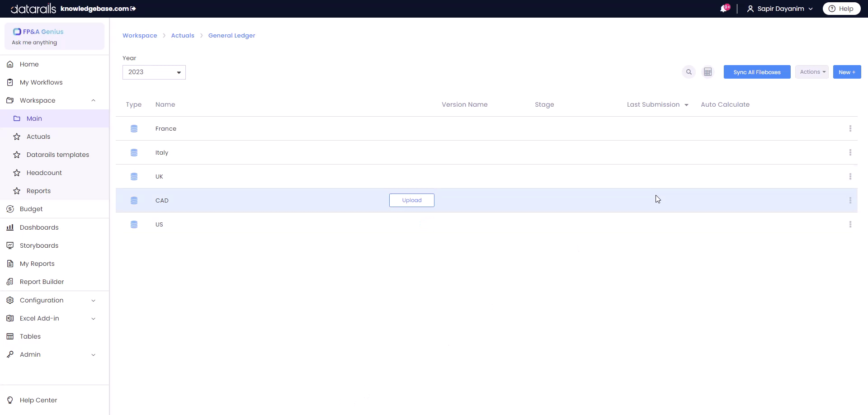Screen dimensions: 868x415
Task: Toggle the favorite star next to Headcount
Action: [16, 173]
